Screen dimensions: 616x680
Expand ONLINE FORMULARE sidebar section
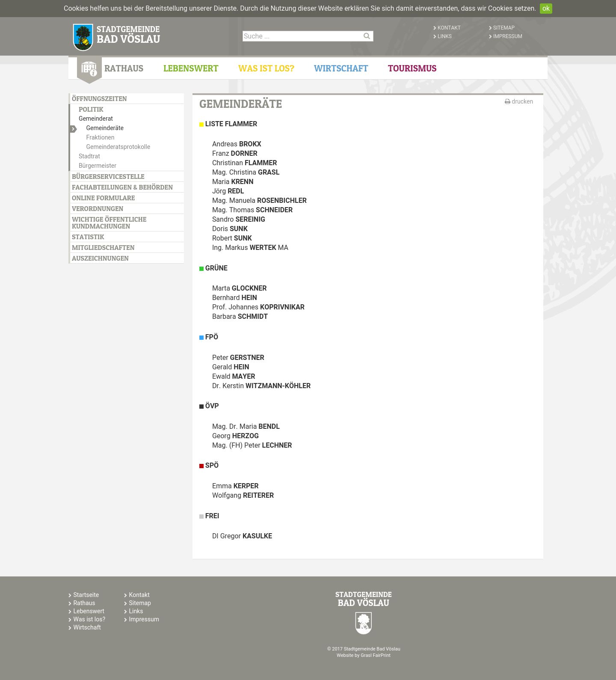coord(103,198)
